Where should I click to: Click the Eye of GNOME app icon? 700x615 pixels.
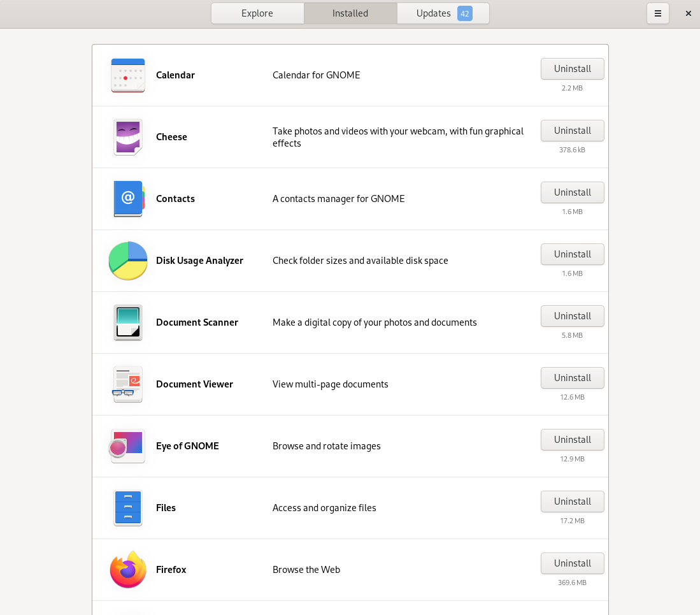pyautogui.click(x=127, y=445)
